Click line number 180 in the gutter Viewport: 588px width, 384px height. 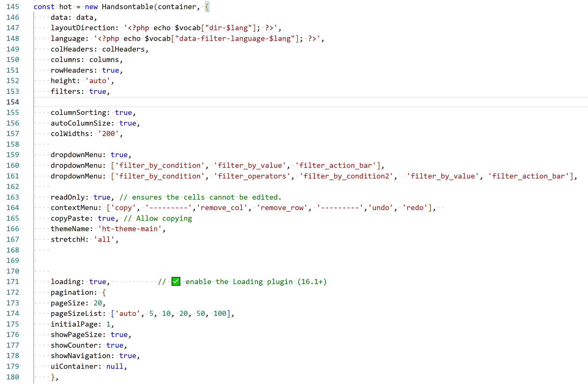pyautogui.click(x=13, y=377)
